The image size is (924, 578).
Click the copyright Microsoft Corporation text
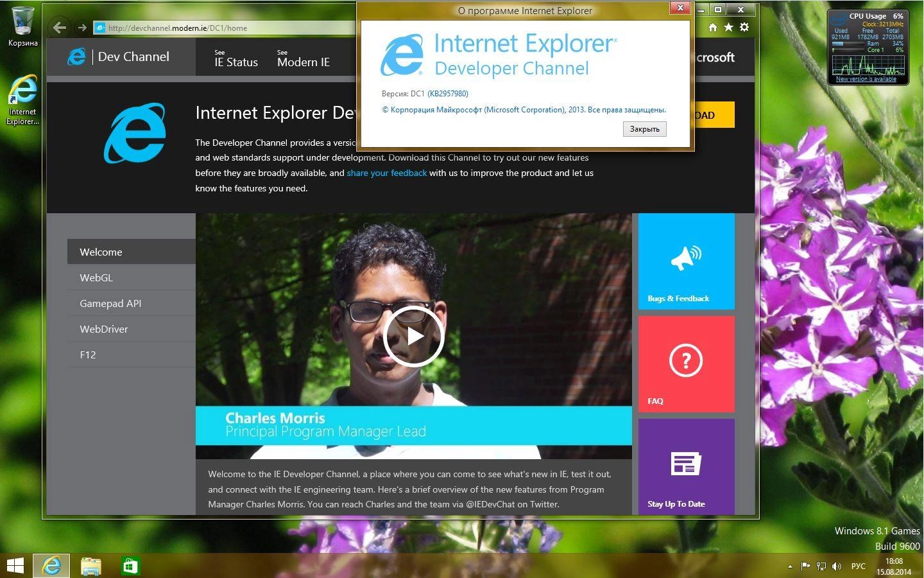[524, 110]
